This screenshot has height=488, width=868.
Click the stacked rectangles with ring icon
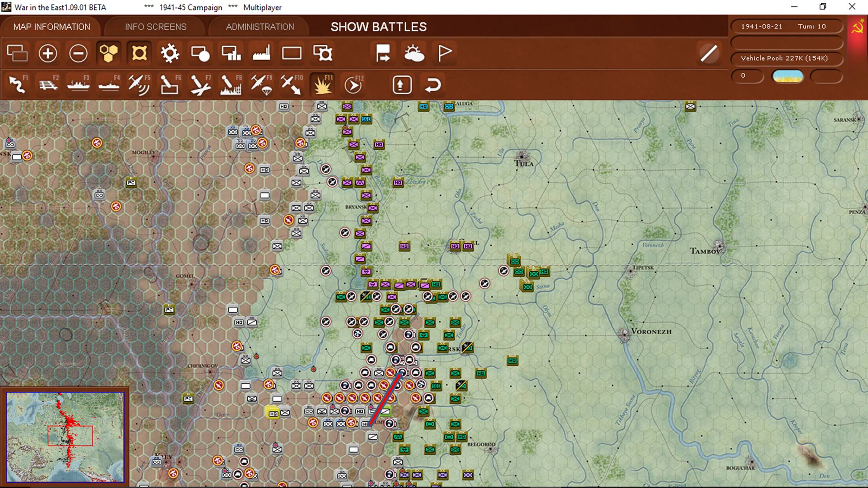[x=323, y=53]
